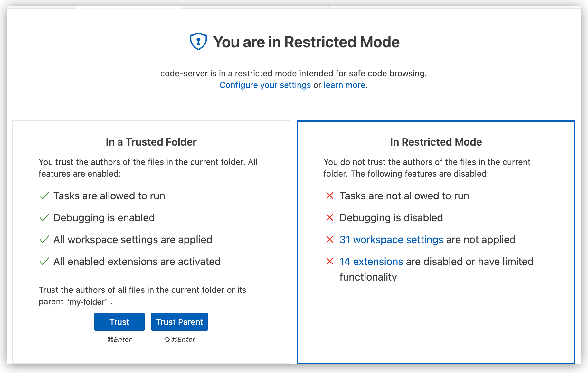The height and width of the screenshot is (373, 588).
Task: Click the red X beside the workspace settings warning
Action: pos(329,239)
